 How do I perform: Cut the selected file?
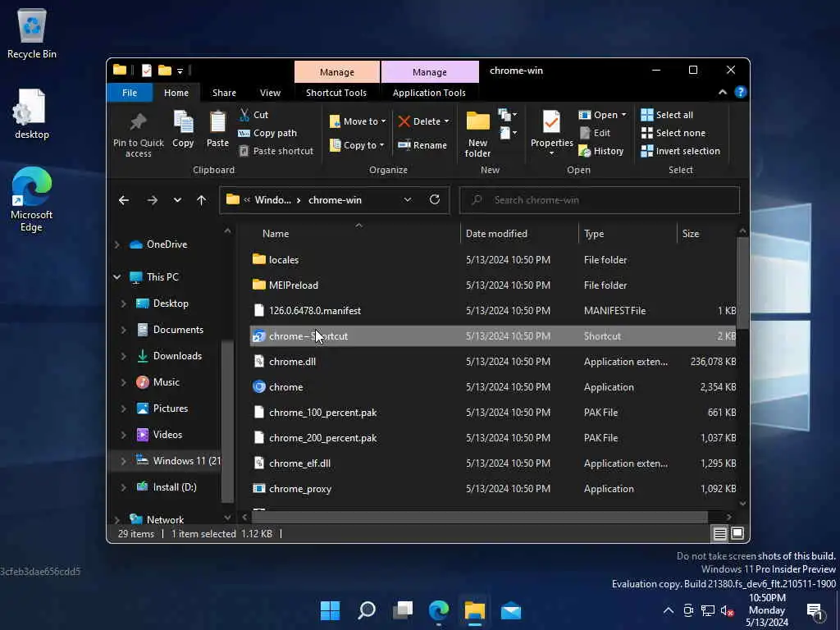254,115
